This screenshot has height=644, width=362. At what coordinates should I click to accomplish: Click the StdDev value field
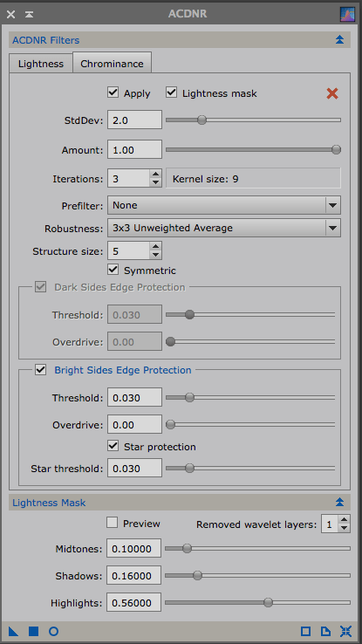[x=134, y=120]
